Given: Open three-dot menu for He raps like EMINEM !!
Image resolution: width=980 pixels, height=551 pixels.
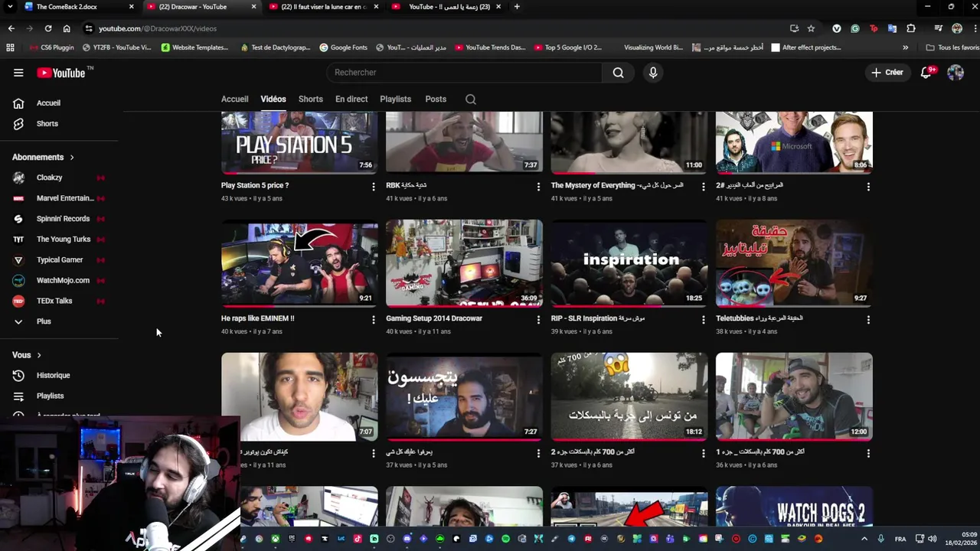Looking at the screenshot, I should [374, 320].
